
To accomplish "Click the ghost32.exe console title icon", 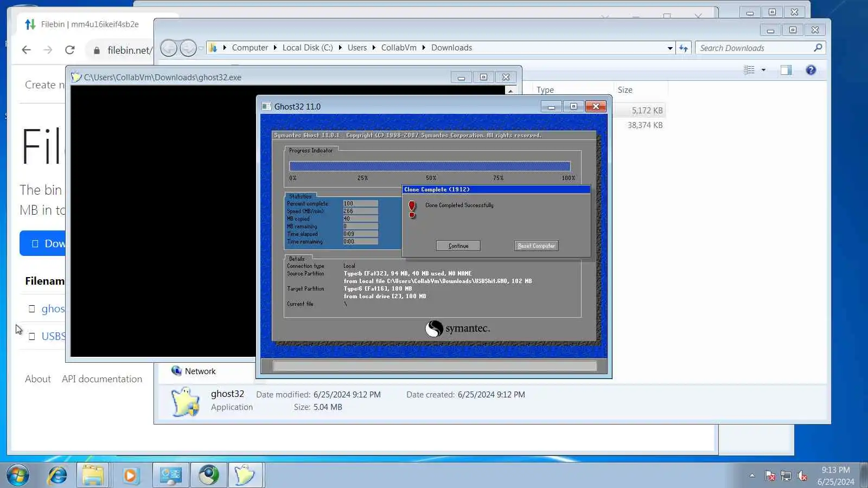I will 76,77.
